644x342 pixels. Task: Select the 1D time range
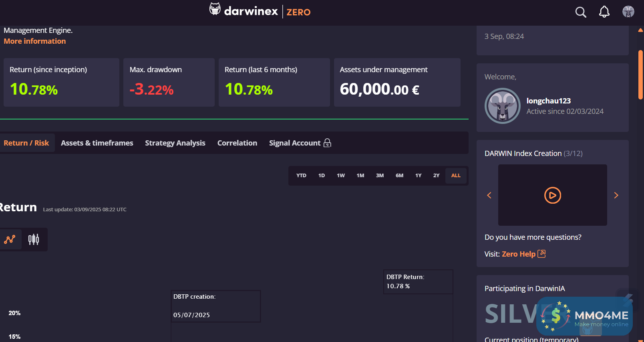(322, 176)
